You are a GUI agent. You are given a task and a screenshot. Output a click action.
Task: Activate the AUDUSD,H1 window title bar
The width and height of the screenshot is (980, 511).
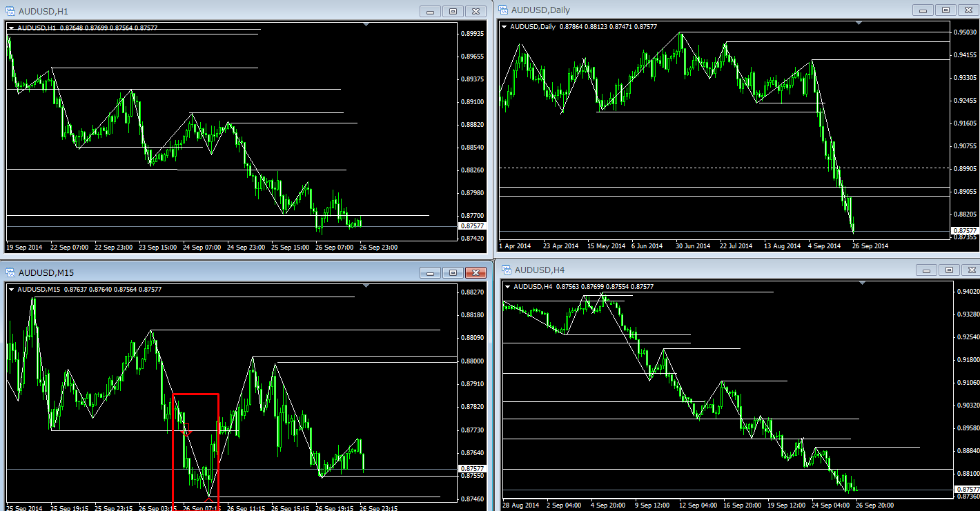click(207, 11)
